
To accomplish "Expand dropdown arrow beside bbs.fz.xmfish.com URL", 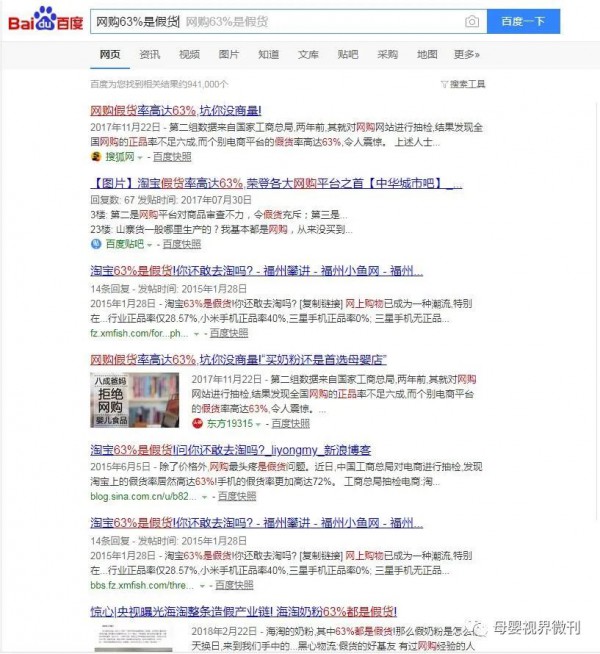I will [x=202, y=586].
